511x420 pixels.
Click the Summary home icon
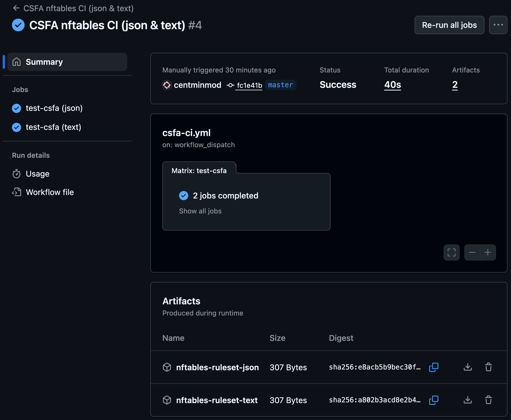coord(17,62)
